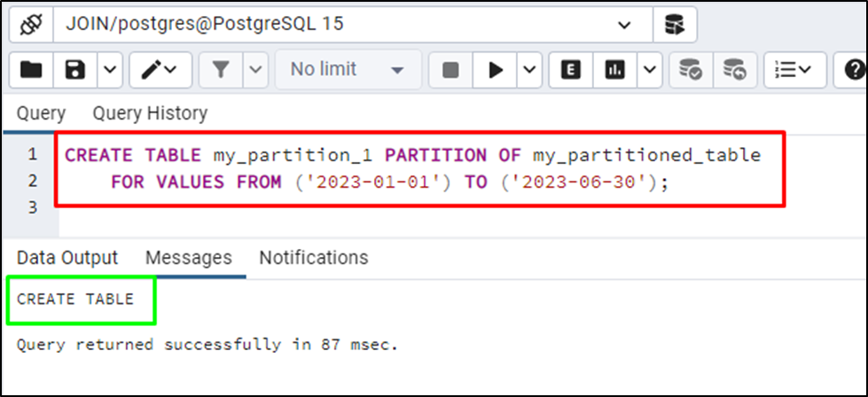Image resolution: width=868 pixels, height=397 pixels.
Task: Click the filter funnel icon
Action: coord(221,70)
